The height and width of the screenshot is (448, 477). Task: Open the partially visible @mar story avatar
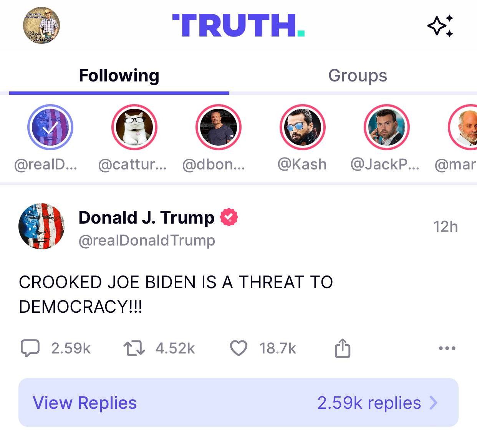point(463,127)
